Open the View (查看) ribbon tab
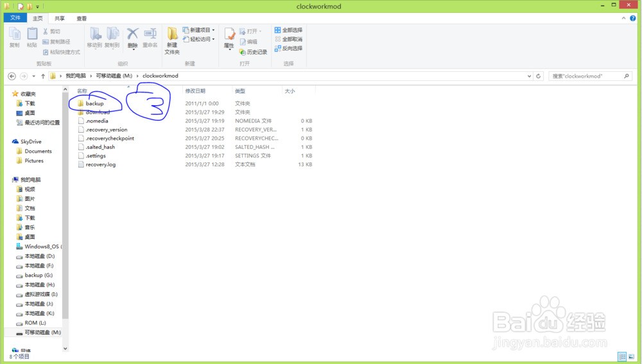642x364 pixels. [x=82, y=19]
